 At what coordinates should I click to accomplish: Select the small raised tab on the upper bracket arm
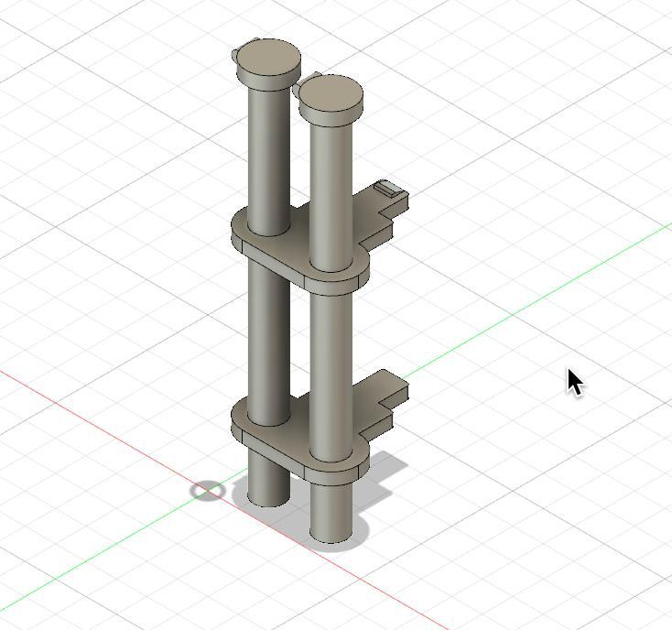point(388,188)
